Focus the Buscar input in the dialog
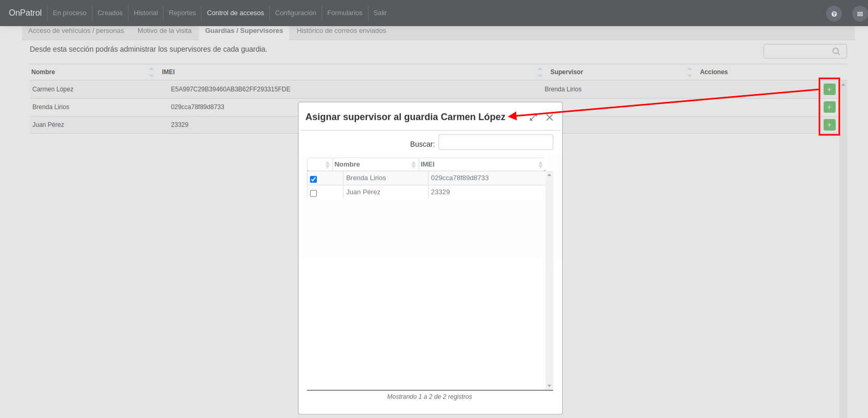The image size is (868, 418). click(495, 142)
